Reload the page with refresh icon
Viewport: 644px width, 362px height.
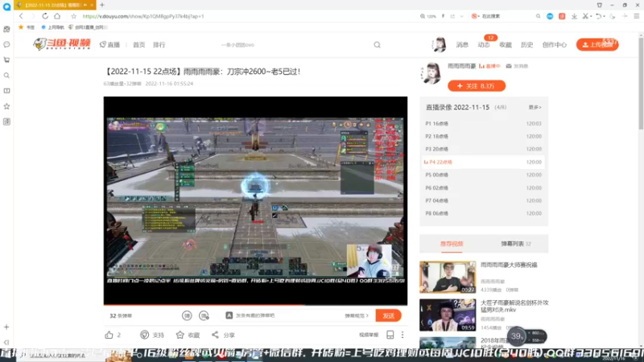[45, 16]
